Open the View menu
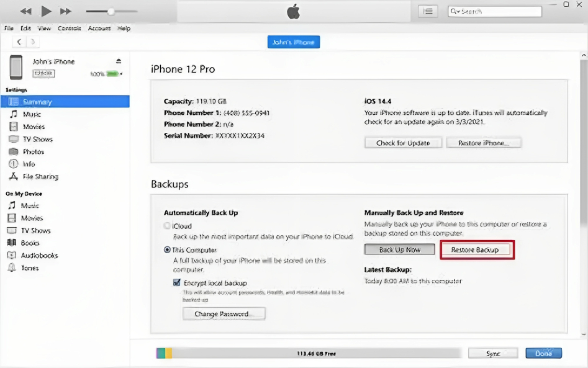The height and width of the screenshot is (368, 588). [44, 28]
